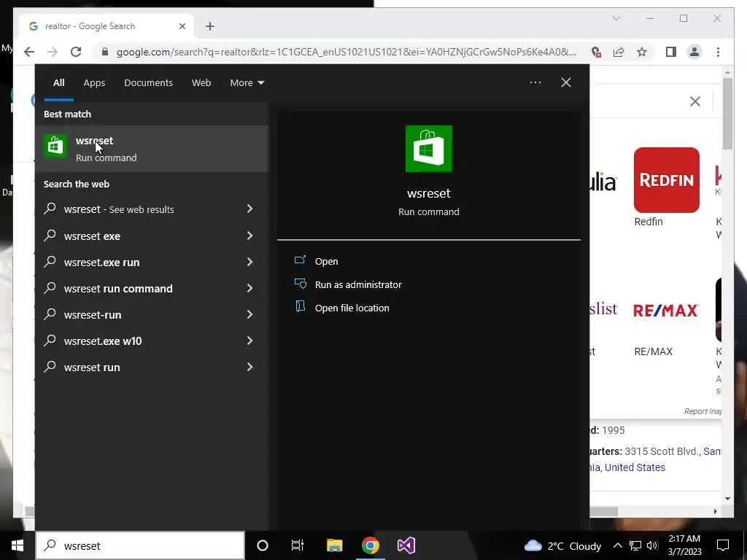The width and height of the screenshot is (747, 560).
Task: Click the taskbar search box with wsreset
Action: pyautogui.click(x=140, y=545)
